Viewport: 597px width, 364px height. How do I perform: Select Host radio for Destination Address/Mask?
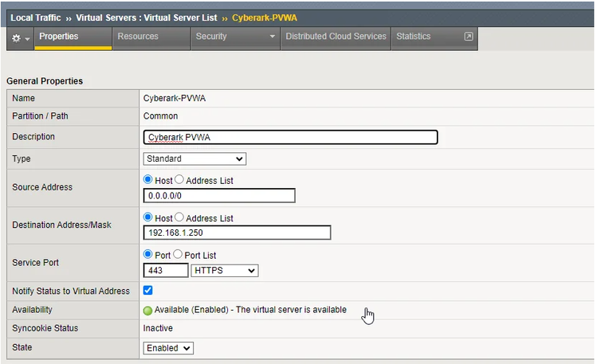(x=148, y=217)
